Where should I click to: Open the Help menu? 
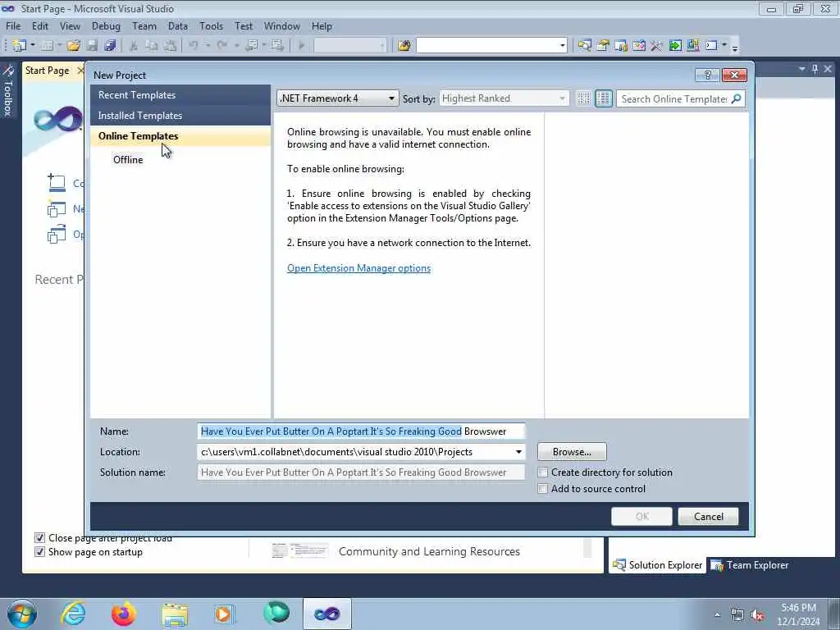click(x=322, y=25)
